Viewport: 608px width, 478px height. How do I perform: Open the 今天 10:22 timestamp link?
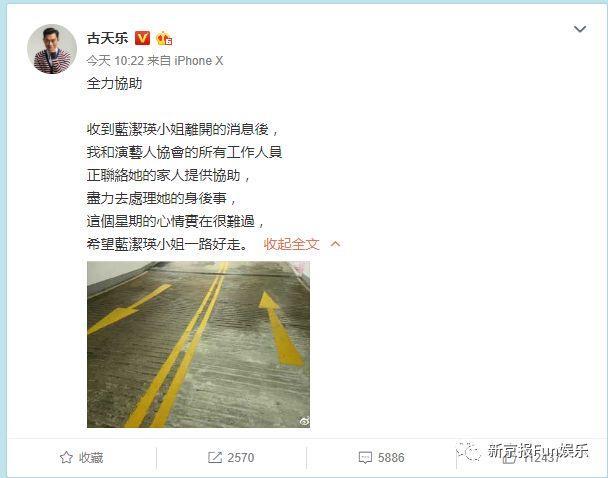tap(115, 60)
